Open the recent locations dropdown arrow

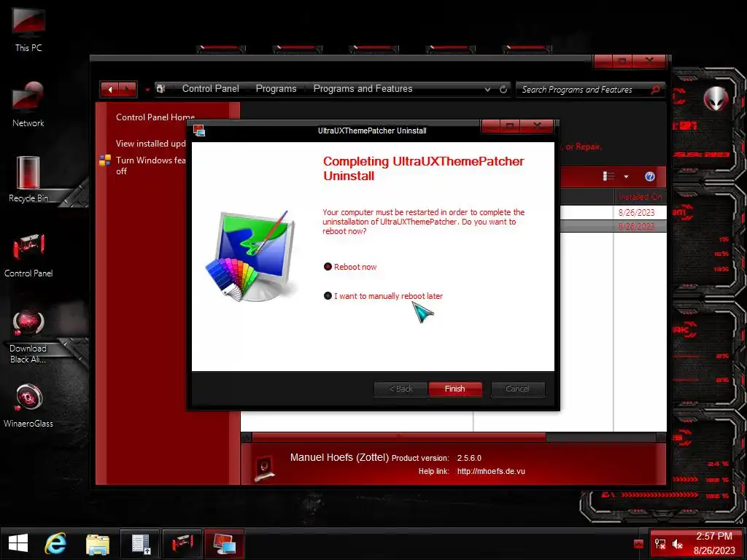point(147,90)
